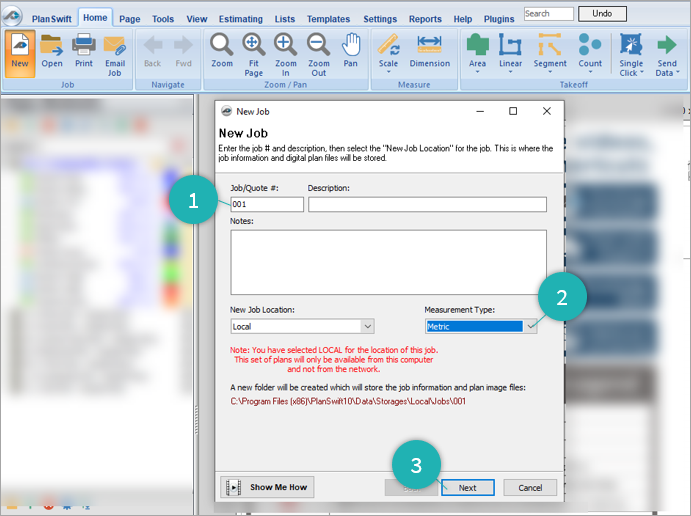This screenshot has height=516, width=691.
Task: Click the New job icon in ribbon
Action: click(x=20, y=53)
